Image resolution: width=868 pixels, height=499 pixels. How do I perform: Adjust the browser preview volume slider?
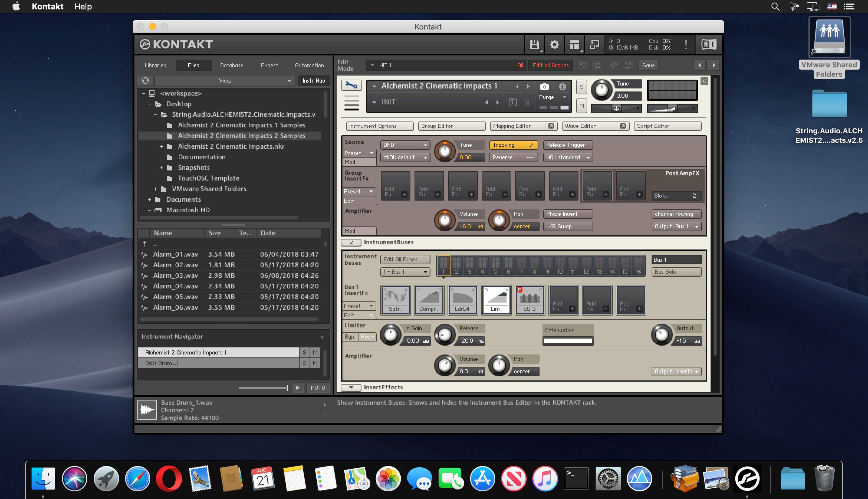263,388
